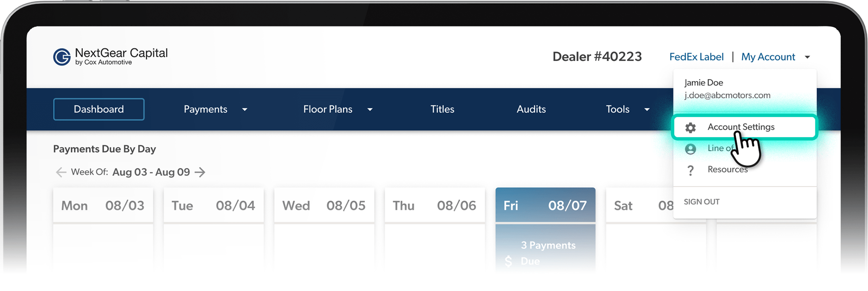The height and width of the screenshot is (291, 868).
Task: Expand the Payments menu arrow
Action: [x=245, y=109]
